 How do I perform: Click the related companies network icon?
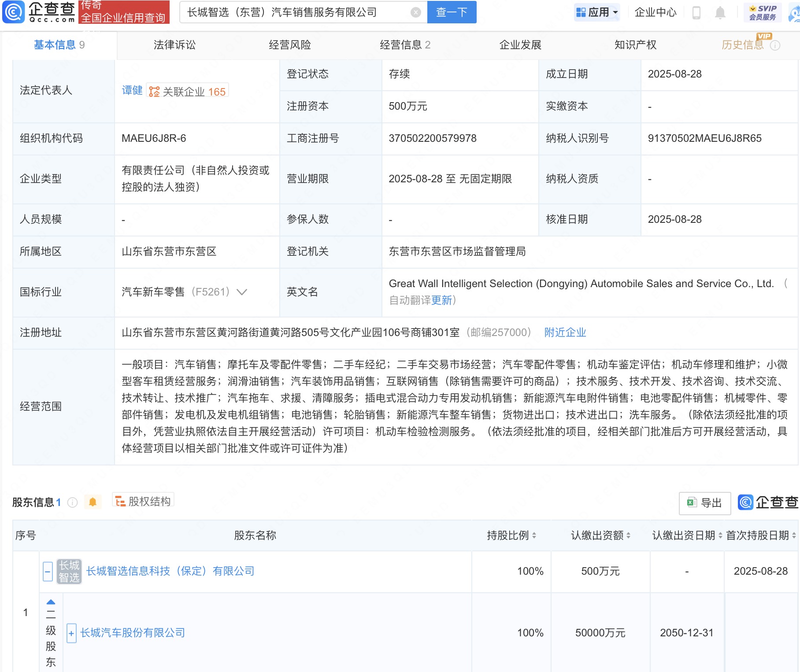tap(154, 92)
